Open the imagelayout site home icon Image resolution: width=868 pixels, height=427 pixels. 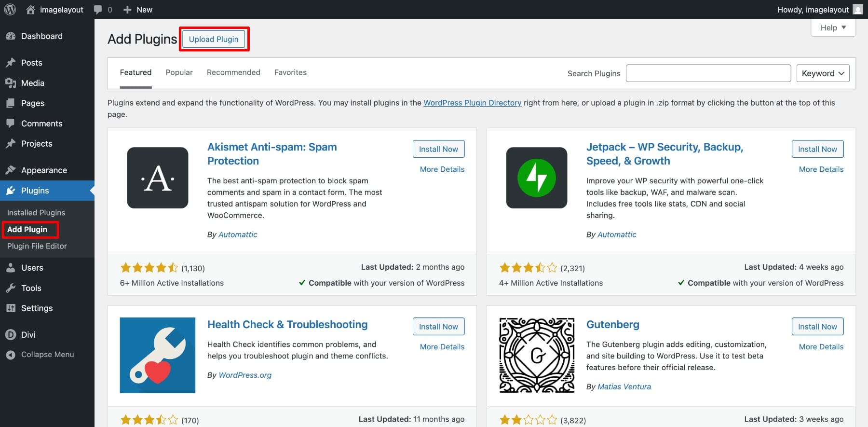pos(30,9)
